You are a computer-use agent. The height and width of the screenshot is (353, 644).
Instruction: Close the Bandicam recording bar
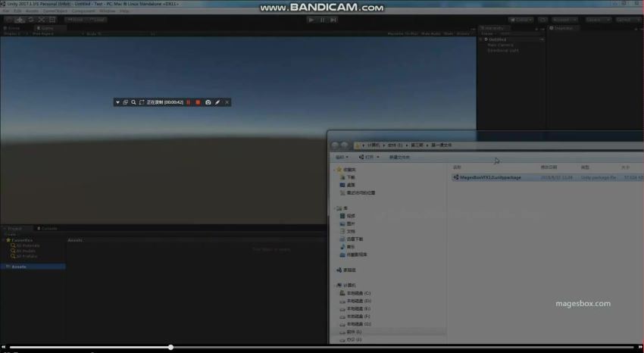pyautogui.click(x=227, y=102)
